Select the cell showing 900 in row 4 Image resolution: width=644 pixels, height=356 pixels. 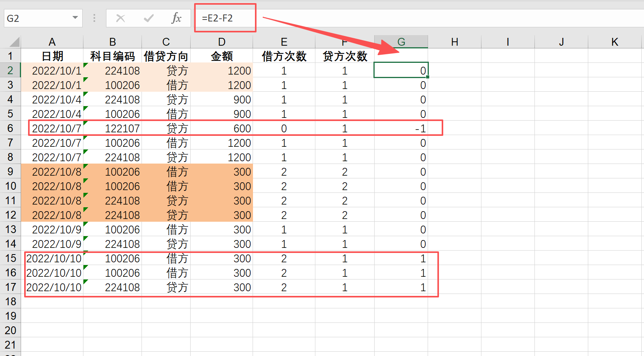(221, 99)
